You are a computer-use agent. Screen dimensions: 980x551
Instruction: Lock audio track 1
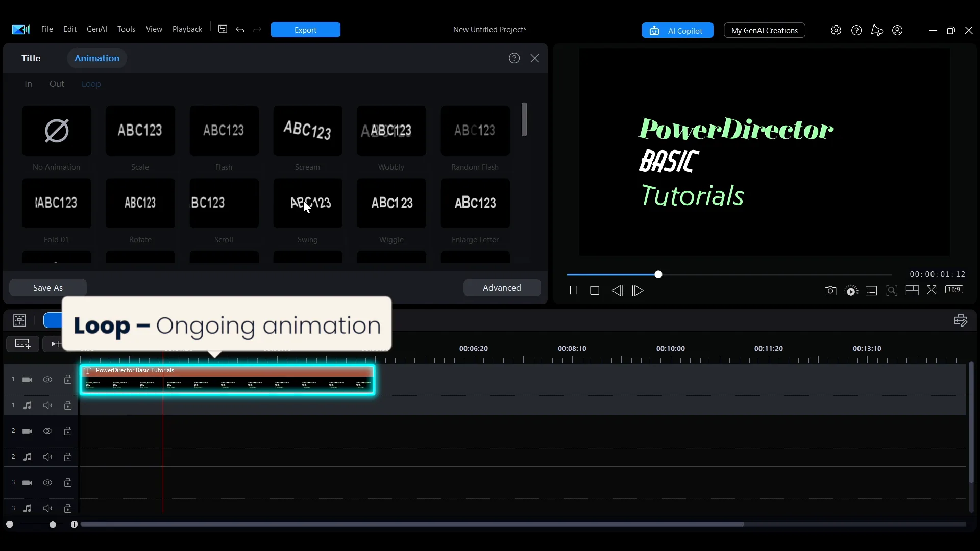[67, 405]
